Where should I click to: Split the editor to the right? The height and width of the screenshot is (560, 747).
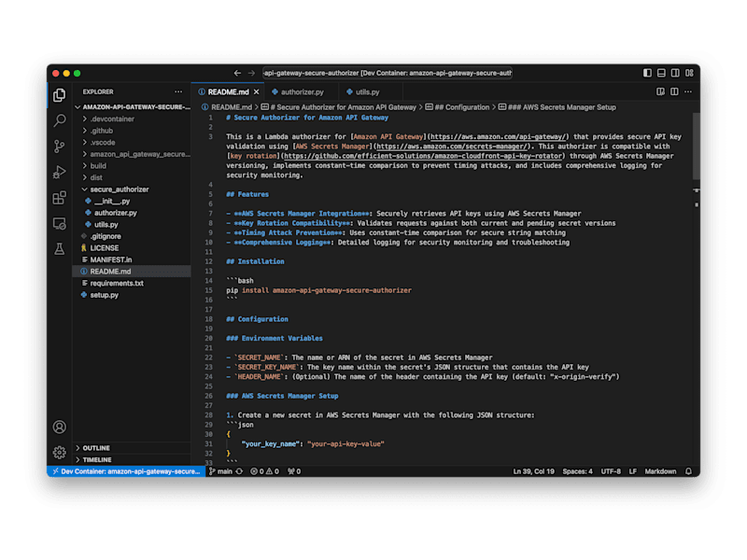click(x=674, y=91)
